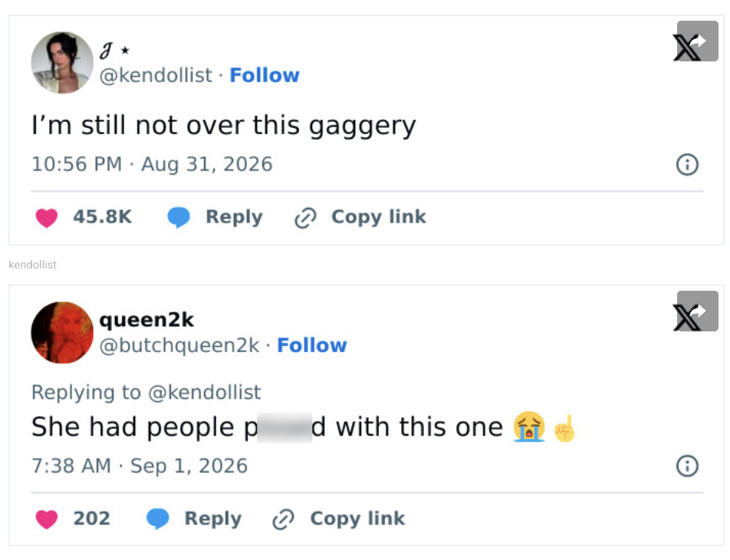This screenshot has height=560, width=730.
Task: Open timestamp 7:38 AM Sep 1, 2026
Action: (x=140, y=466)
